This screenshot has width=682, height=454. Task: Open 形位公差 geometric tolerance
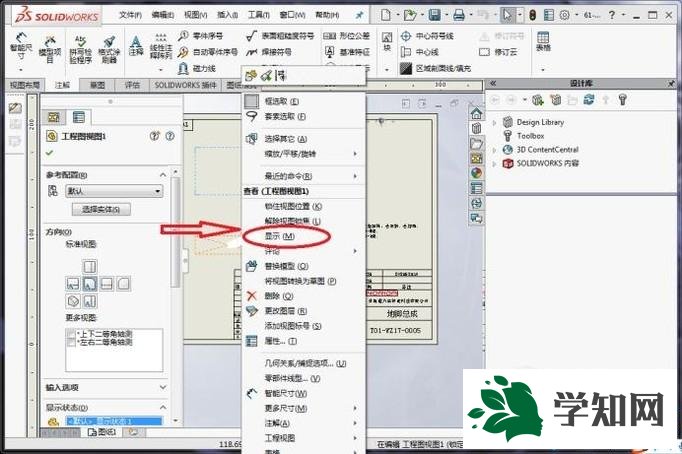coord(347,36)
